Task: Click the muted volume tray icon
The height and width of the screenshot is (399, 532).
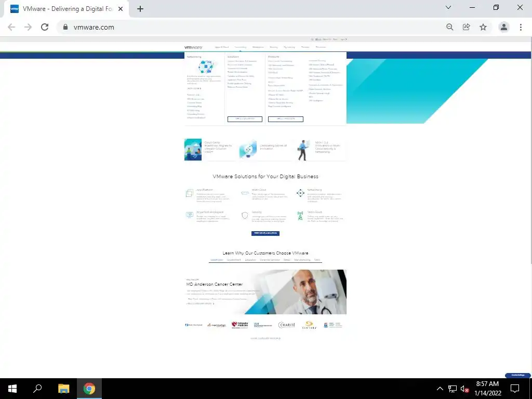Action: point(464,389)
